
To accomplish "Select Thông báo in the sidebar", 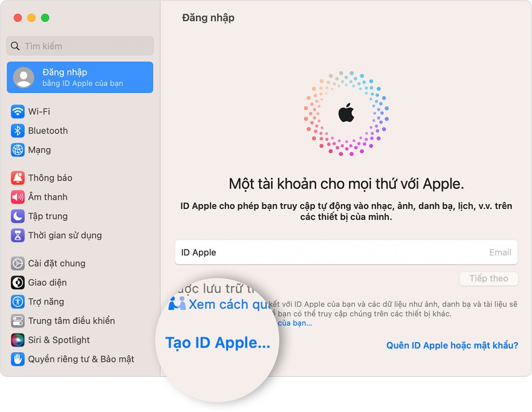I will [50, 178].
